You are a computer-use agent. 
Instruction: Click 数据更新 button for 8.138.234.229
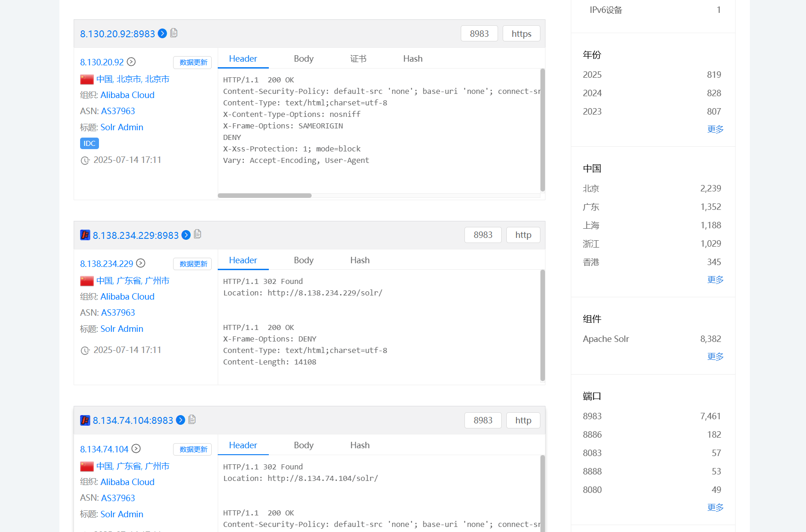point(192,264)
